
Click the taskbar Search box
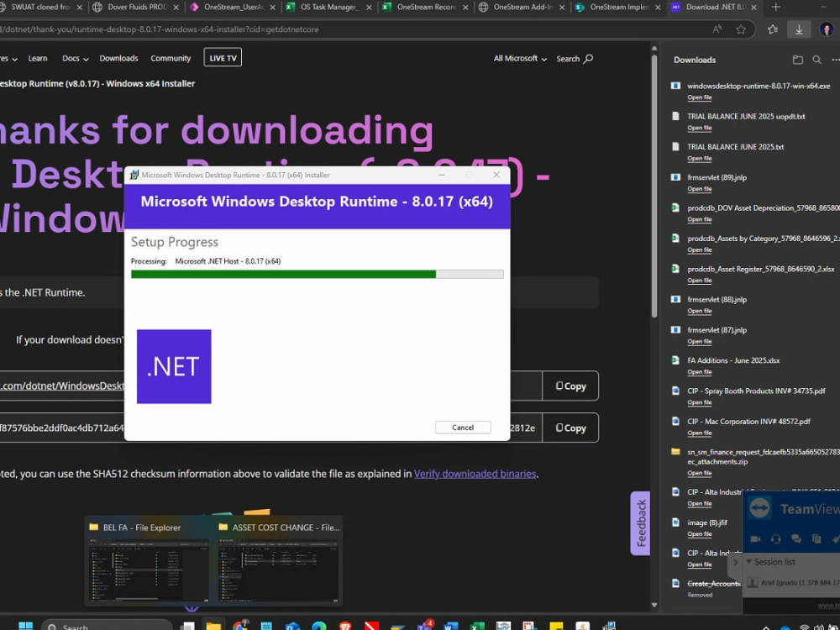108,625
